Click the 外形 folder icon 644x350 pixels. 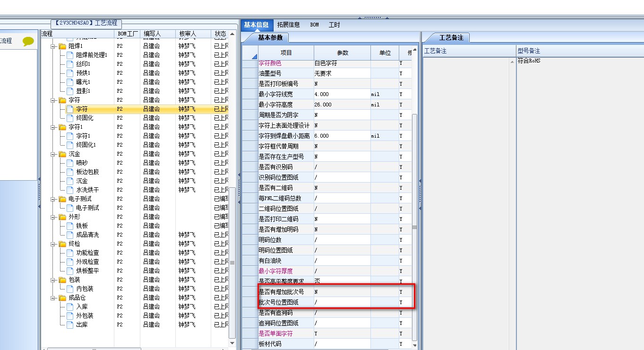(x=62, y=217)
